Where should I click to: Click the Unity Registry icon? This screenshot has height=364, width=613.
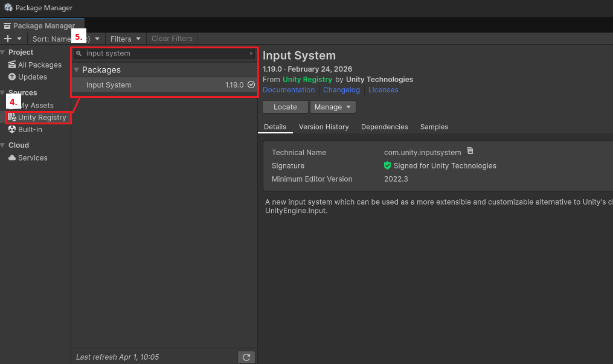coord(12,117)
